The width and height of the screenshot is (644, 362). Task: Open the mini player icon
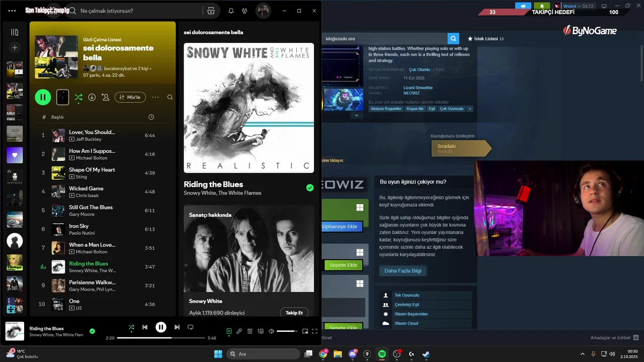click(x=305, y=331)
